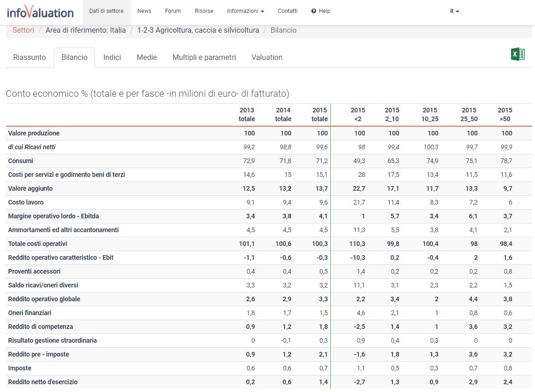Export table with the Excel icon
The image size is (535, 392).
pyautogui.click(x=517, y=54)
